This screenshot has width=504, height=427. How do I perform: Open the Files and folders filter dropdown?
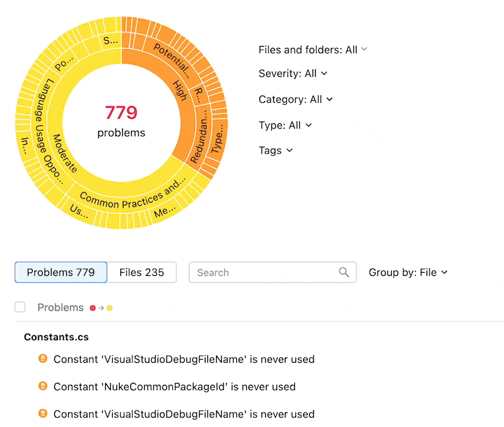click(x=312, y=50)
